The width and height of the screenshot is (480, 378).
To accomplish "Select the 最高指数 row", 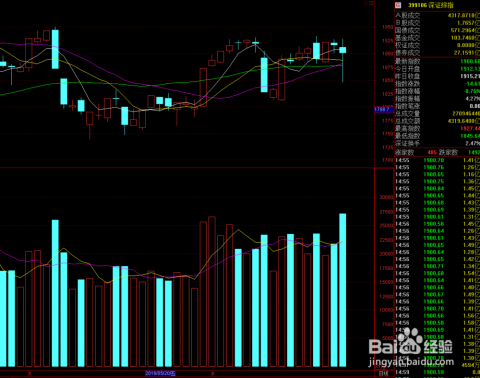I will coord(437,128).
